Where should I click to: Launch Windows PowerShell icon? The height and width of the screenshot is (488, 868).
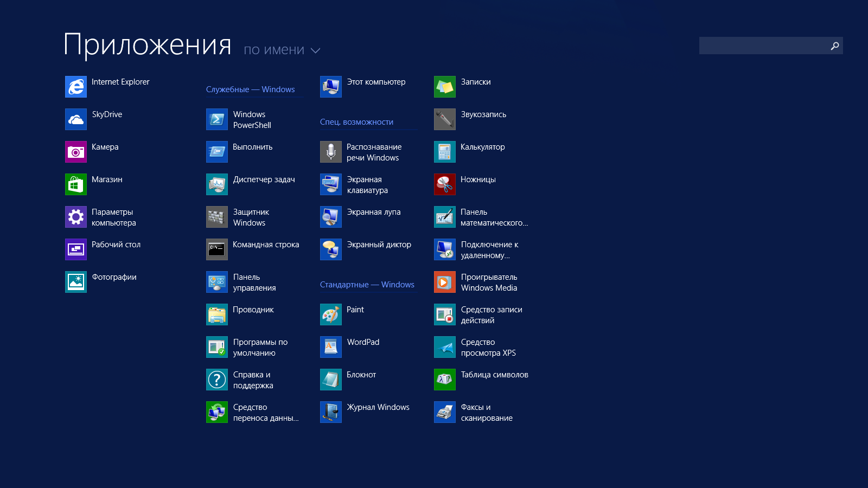point(217,119)
